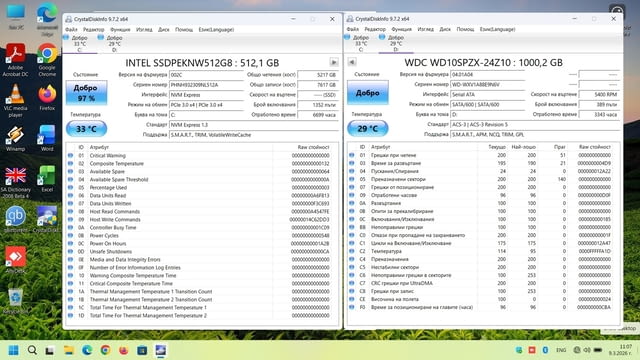
Task: Click 'Праг' column header in right window
Action: pyautogui.click(x=560, y=147)
